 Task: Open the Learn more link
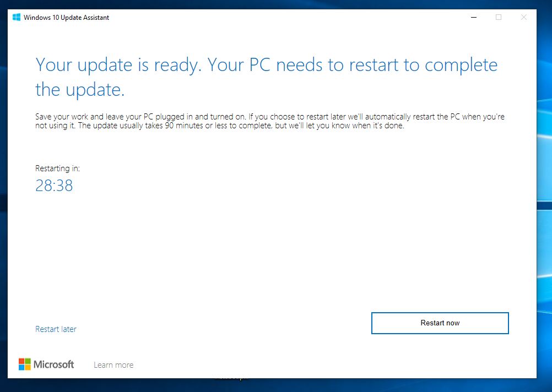[113, 365]
